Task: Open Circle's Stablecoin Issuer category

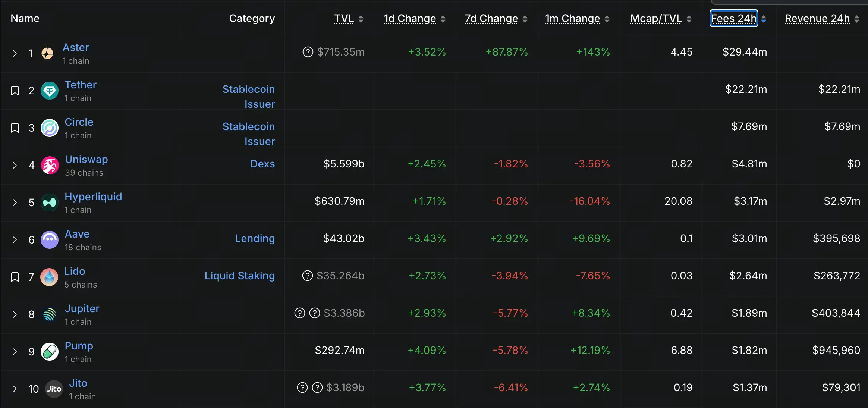Action: click(249, 134)
